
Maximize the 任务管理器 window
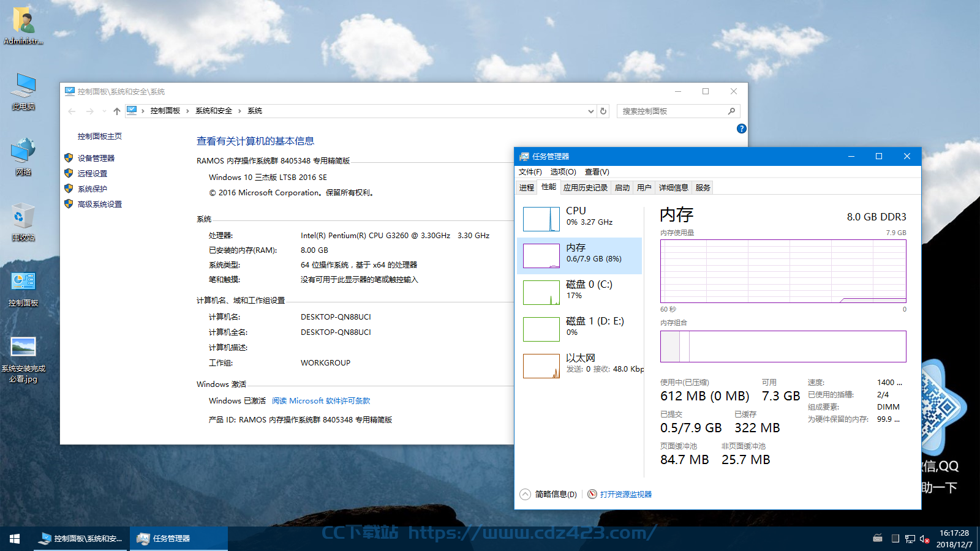(879, 157)
